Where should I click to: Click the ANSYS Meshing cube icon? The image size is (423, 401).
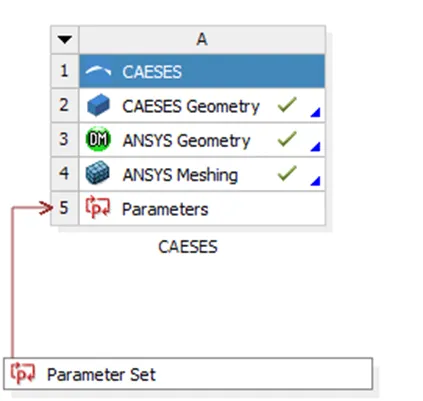pyautogui.click(x=98, y=173)
